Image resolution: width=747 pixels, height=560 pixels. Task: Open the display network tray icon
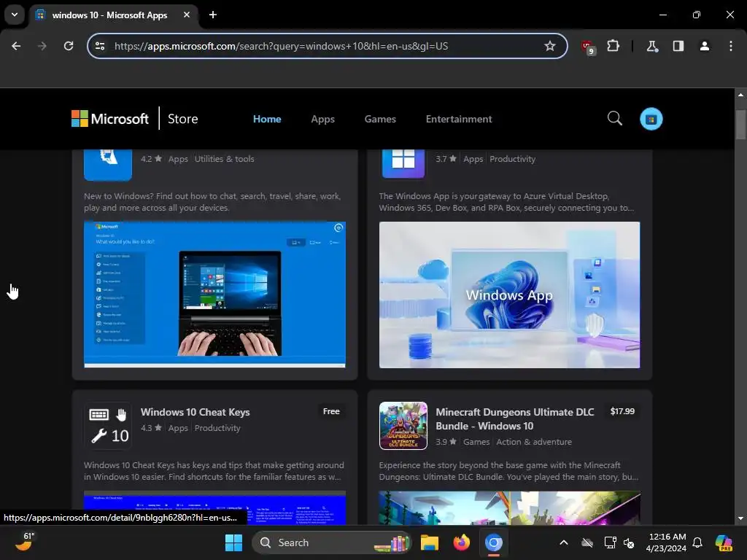(x=610, y=542)
